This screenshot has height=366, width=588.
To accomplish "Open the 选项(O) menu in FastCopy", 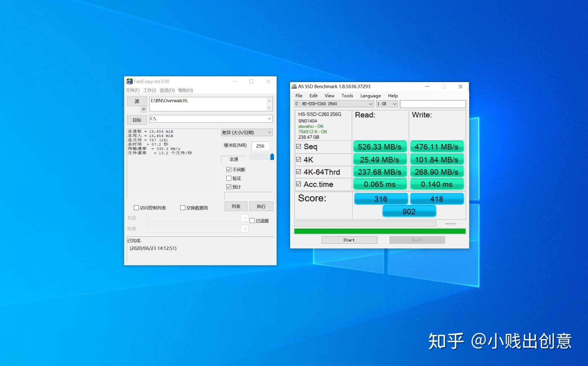I will coord(167,90).
